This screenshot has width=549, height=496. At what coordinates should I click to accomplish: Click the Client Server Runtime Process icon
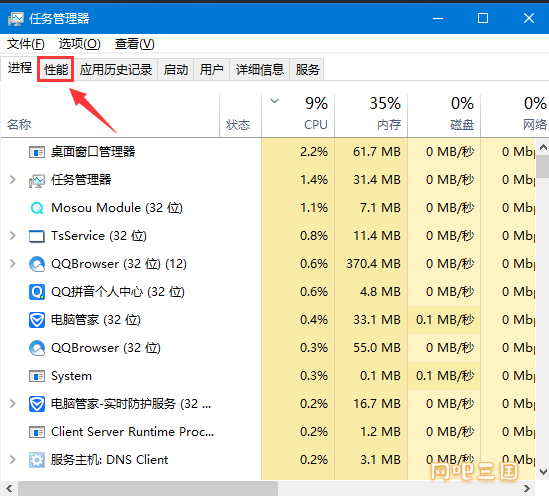tap(37, 432)
